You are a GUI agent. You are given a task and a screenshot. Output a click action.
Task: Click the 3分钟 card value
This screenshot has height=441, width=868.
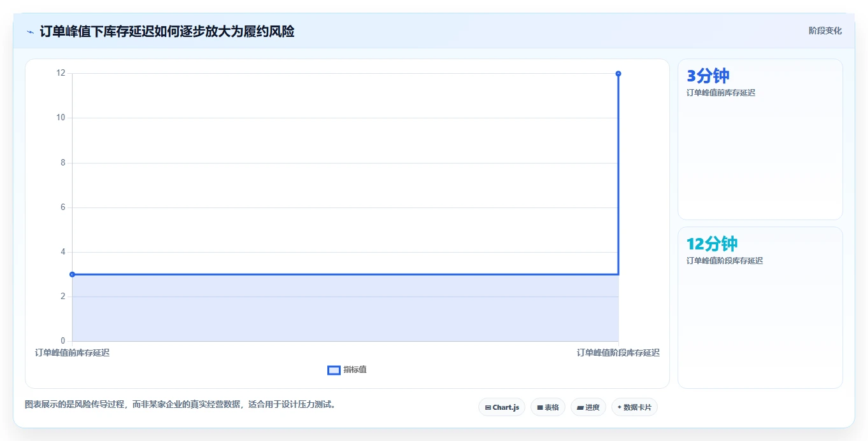(708, 76)
